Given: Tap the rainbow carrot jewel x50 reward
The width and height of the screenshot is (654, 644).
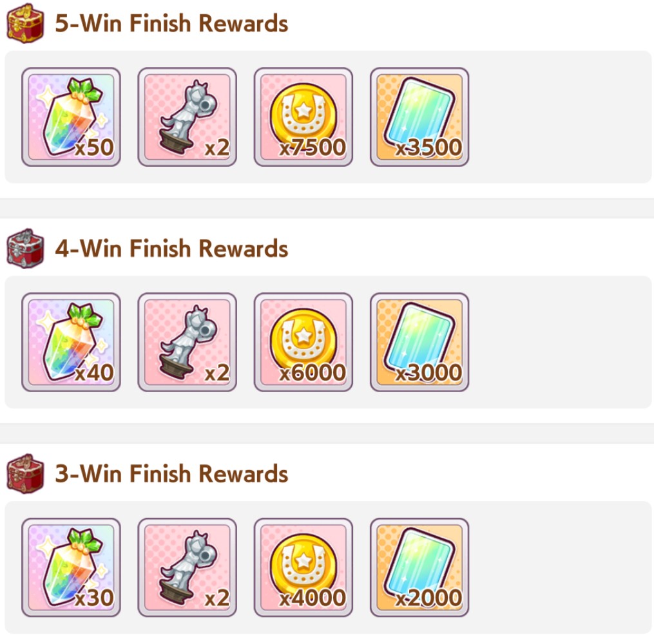Looking at the screenshot, I should pyautogui.click(x=71, y=117).
